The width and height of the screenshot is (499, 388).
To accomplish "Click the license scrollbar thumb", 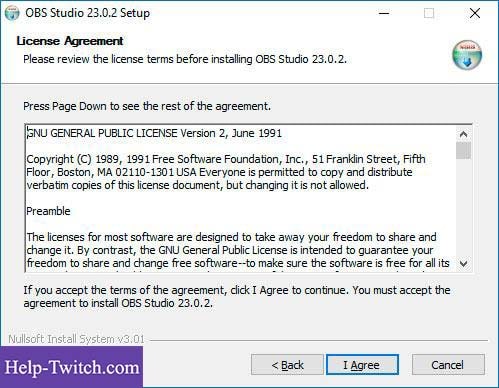I will 463,151.
